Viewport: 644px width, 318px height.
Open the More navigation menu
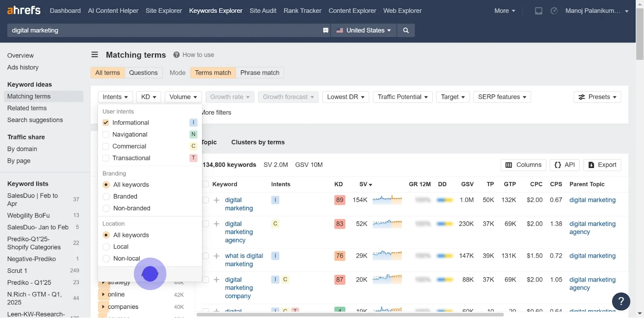(x=505, y=11)
